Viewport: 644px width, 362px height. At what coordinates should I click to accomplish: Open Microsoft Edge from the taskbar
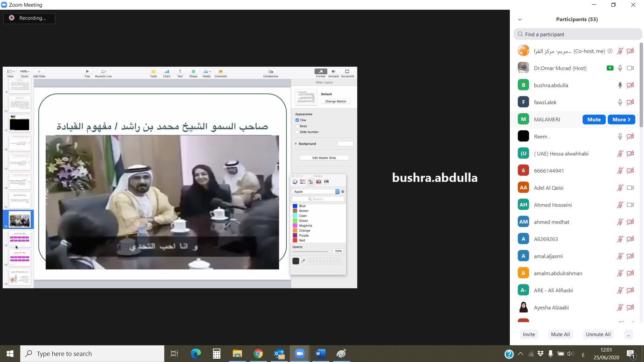pos(196,354)
